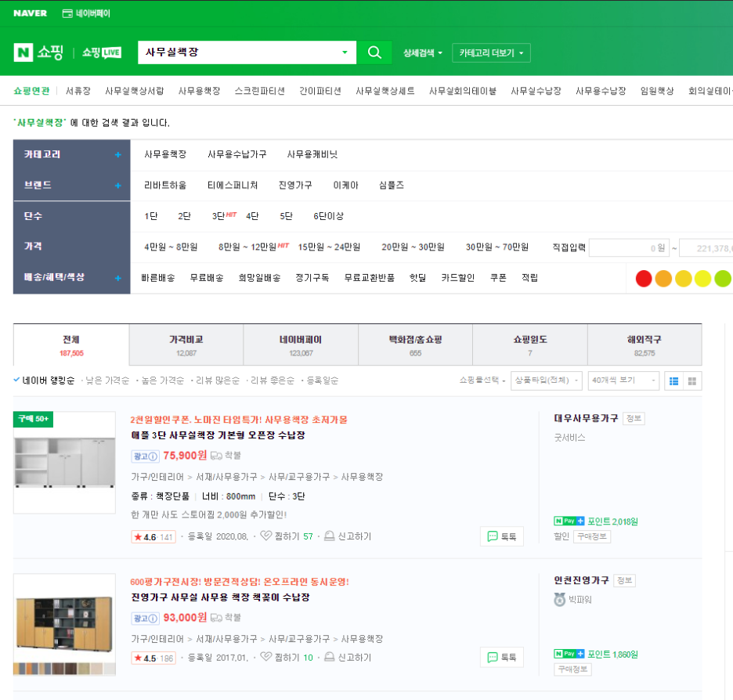The height and width of the screenshot is (700, 733).
Task: Click 구매정보 button under 포인트 1,860원
Action: point(572,669)
